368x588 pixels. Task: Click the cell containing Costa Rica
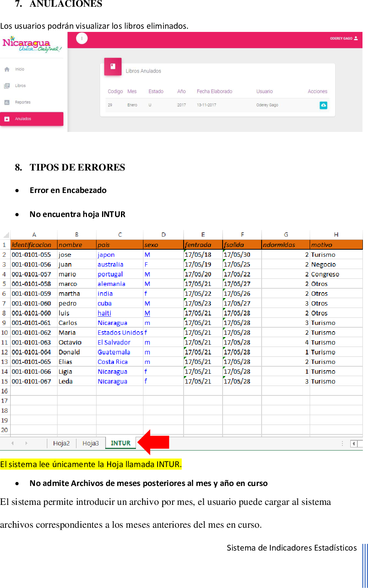click(x=120, y=362)
